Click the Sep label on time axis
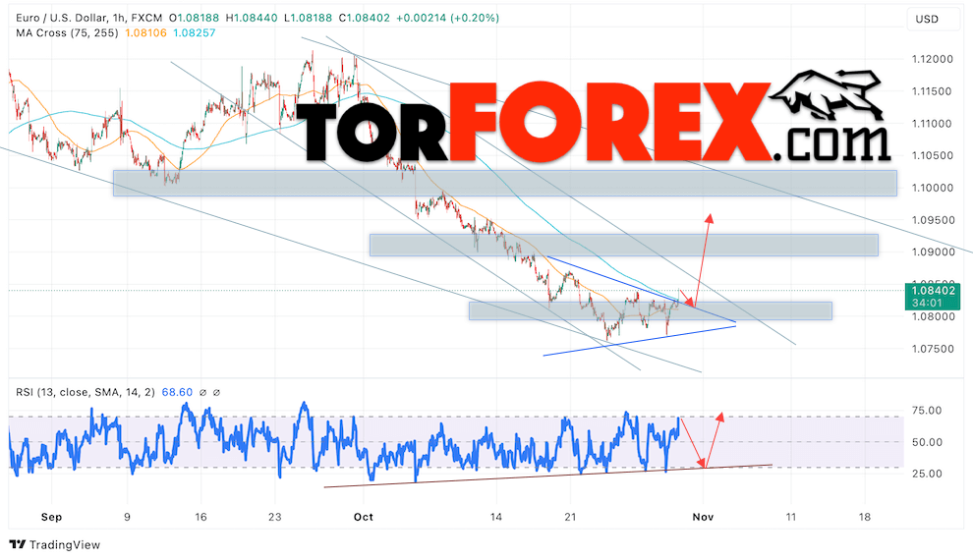The height and width of the screenshot is (560, 973). pos(51,517)
